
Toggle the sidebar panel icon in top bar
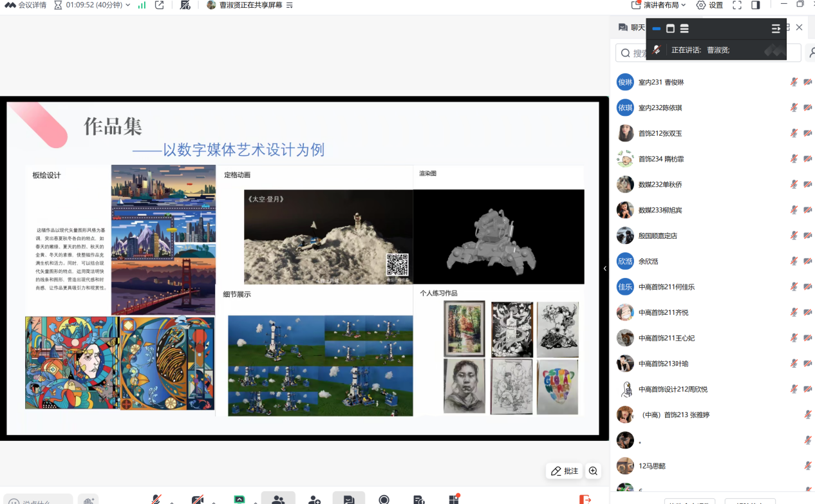tap(756, 5)
